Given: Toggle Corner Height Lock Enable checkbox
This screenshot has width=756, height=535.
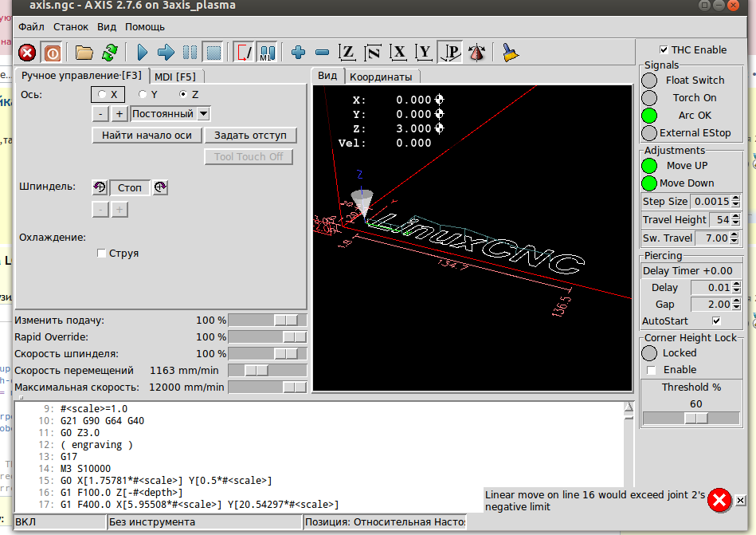Looking at the screenshot, I should click(x=652, y=370).
